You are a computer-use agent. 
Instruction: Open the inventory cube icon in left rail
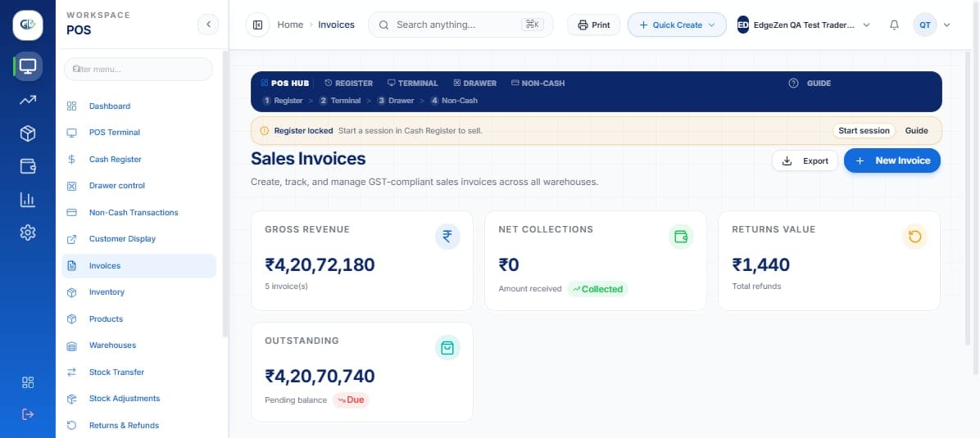[28, 133]
